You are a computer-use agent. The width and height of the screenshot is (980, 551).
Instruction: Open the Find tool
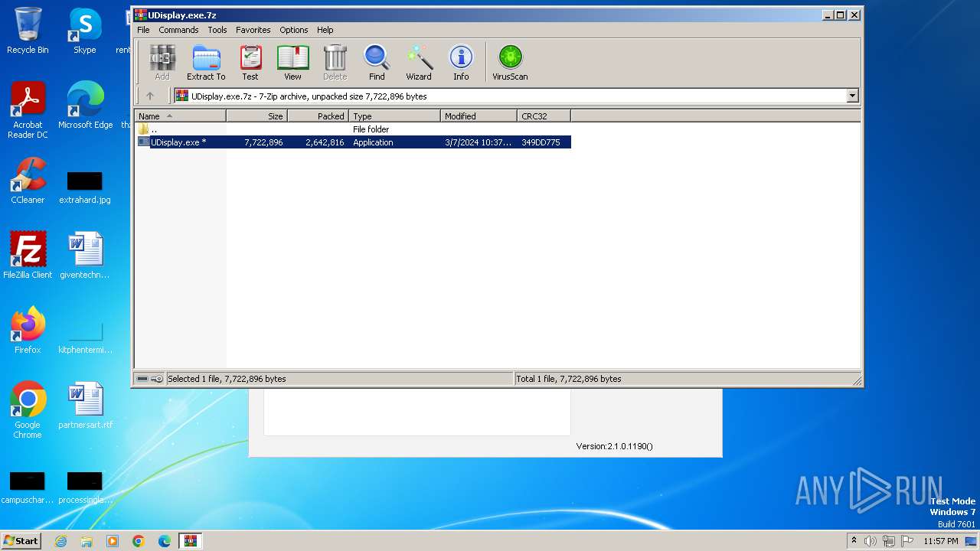(377, 63)
